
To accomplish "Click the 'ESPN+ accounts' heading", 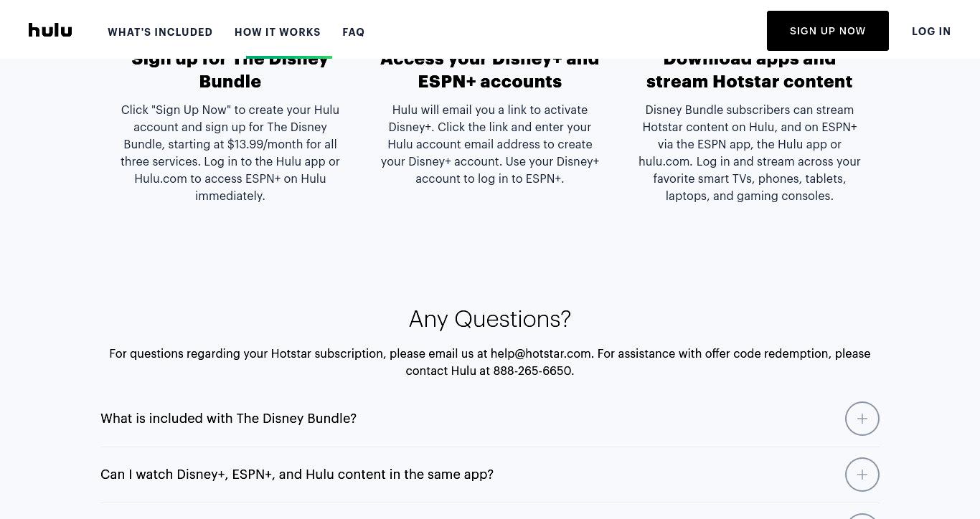I will pyautogui.click(x=490, y=82).
